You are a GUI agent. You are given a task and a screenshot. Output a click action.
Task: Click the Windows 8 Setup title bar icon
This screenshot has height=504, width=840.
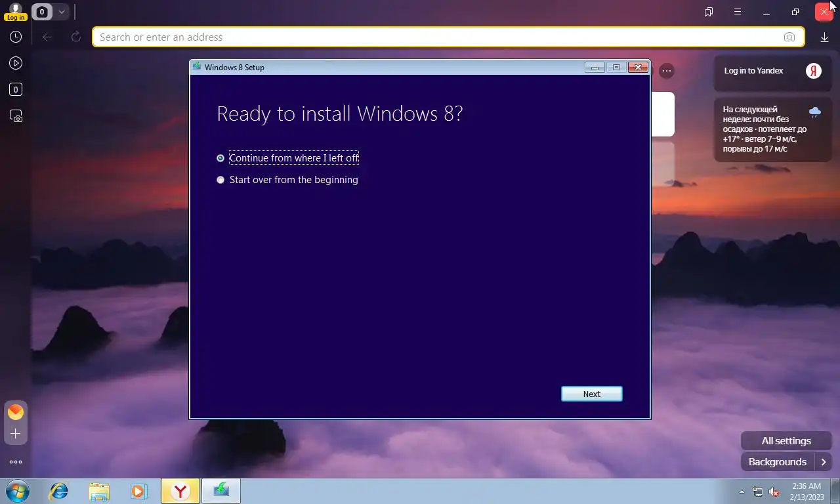tap(196, 67)
